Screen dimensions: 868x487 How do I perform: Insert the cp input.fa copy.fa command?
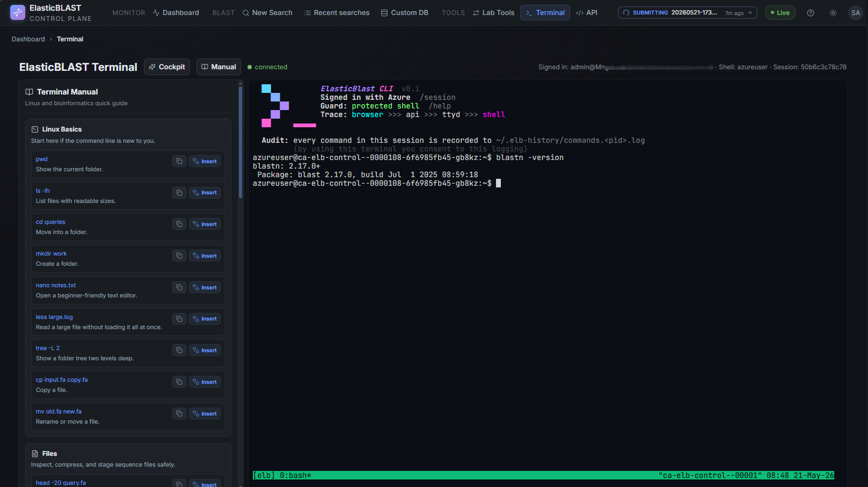point(205,382)
